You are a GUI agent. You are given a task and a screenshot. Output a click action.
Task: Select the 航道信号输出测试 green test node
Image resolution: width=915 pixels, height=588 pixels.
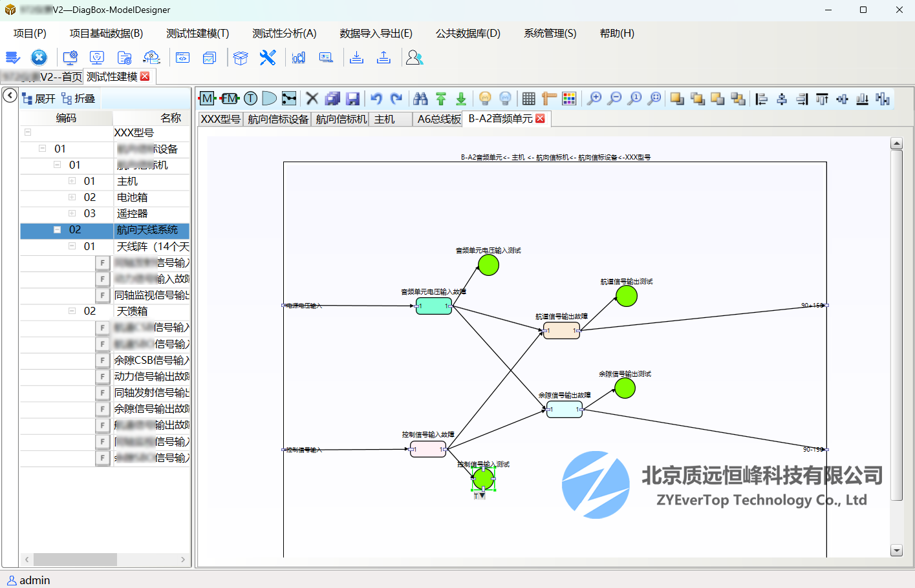click(x=626, y=296)
